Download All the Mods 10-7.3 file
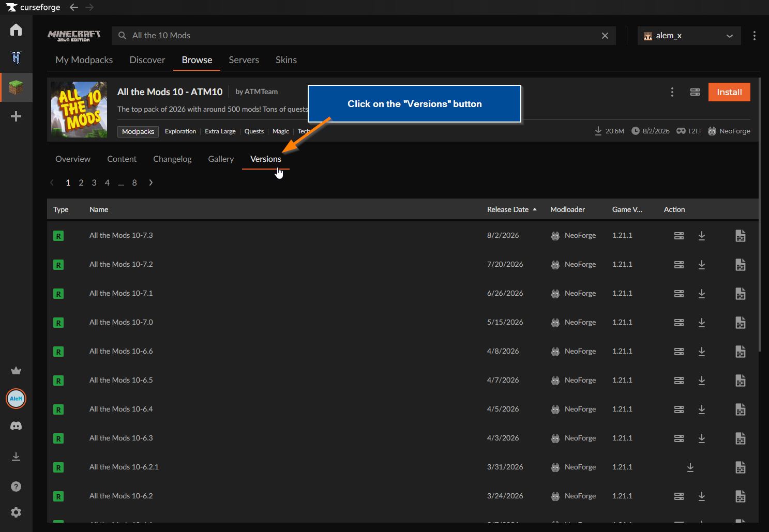769x532 pixels. [702, 236]
